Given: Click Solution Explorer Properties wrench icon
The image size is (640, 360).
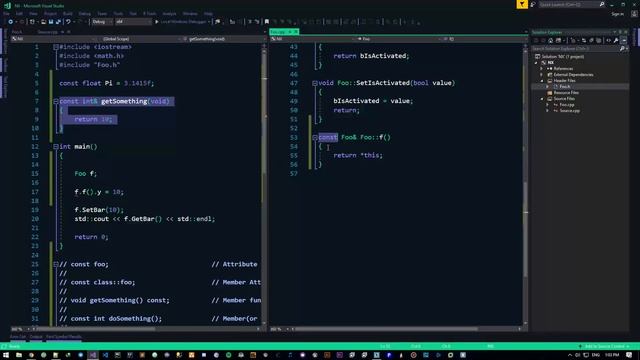Looking at the screenshot, I should click(x=616, y=40).
